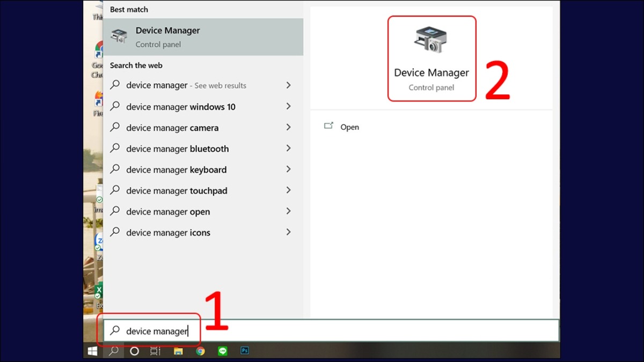
Task: Expand 'device manager - See web results' arrow
Action: [289, 85]
